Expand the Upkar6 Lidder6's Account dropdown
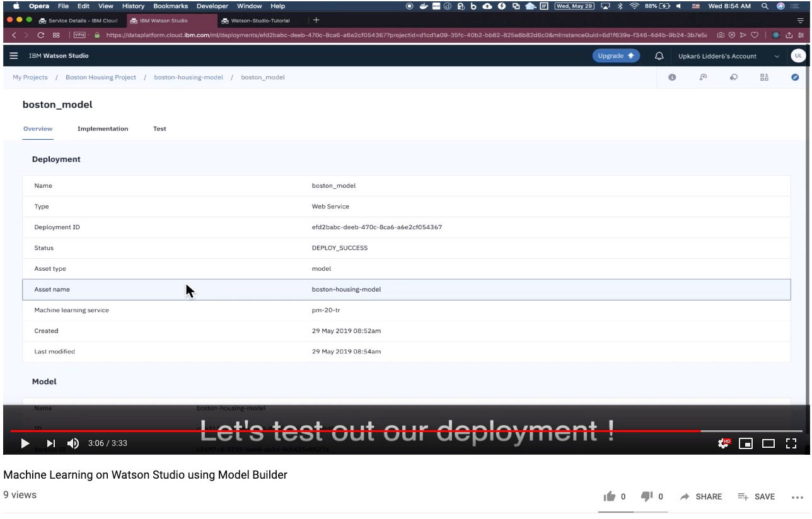This screenshot has height=519, width=812. tap(777, 56)
